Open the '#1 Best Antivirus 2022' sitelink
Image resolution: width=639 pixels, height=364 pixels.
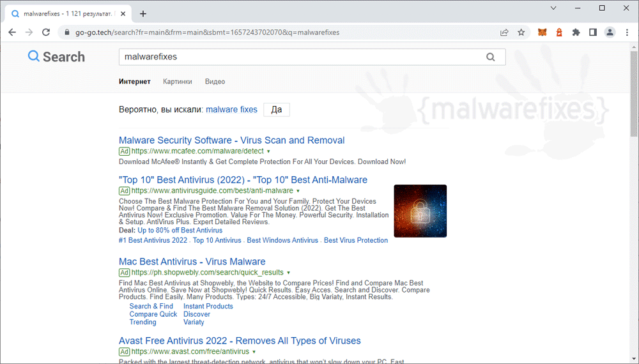click(x=153, y=240)
